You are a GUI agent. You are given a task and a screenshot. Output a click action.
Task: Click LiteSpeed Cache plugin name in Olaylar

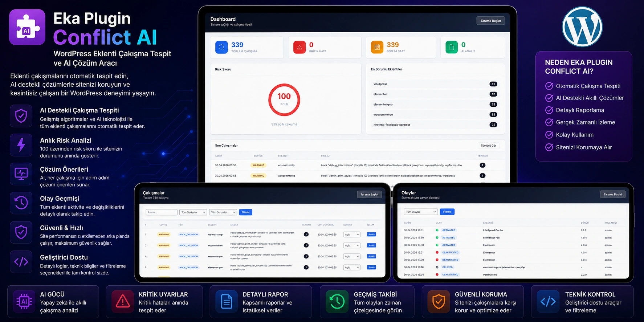[493, 230]
